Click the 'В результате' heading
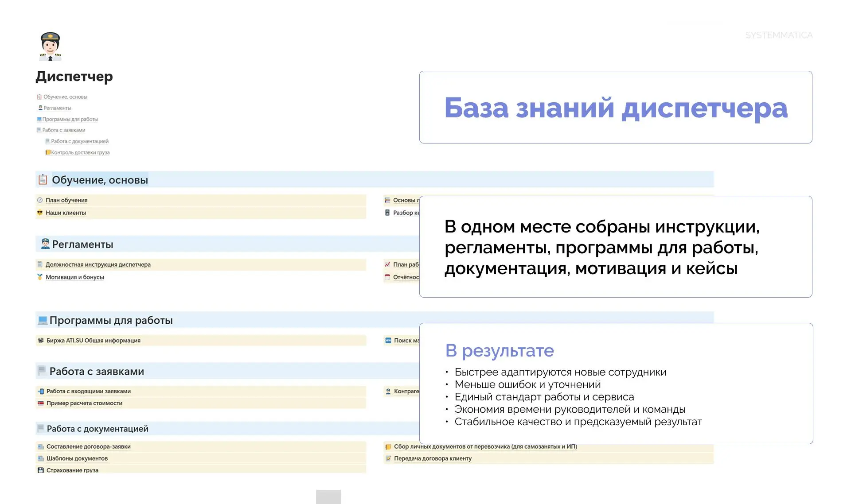This screenshot has width=851, height=504. point(500,350)
